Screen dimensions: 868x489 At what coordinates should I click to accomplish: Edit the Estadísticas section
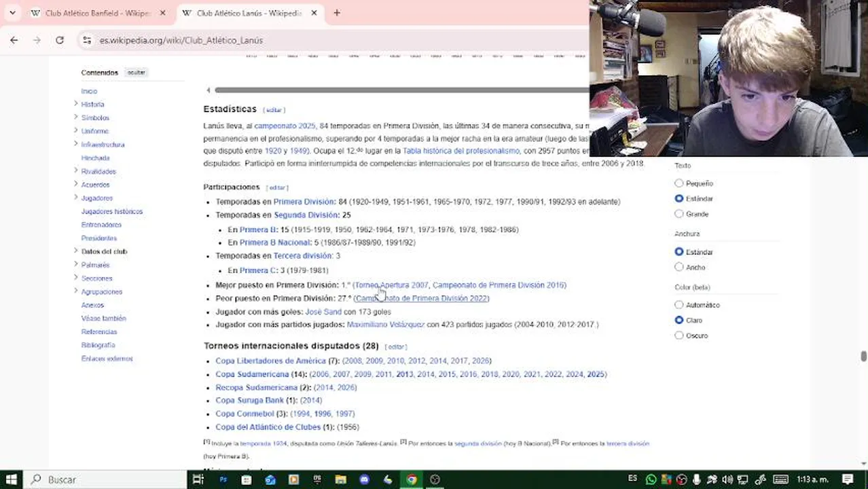pos(273,110)
